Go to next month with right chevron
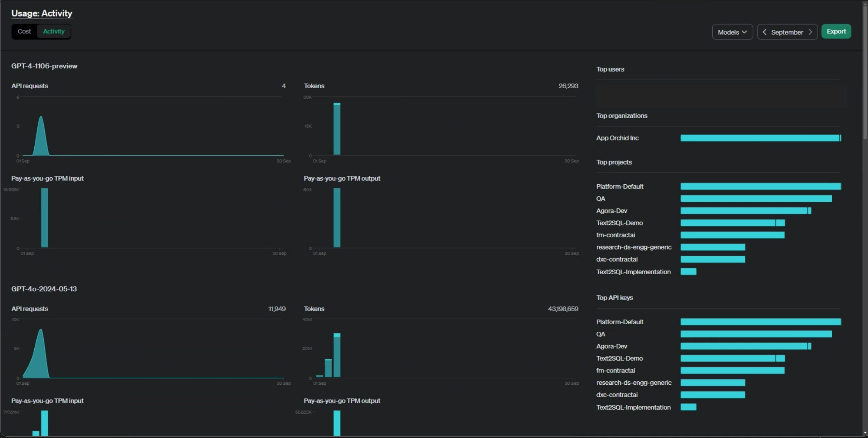Screen dimensions: 868x438 coord(810,32)
